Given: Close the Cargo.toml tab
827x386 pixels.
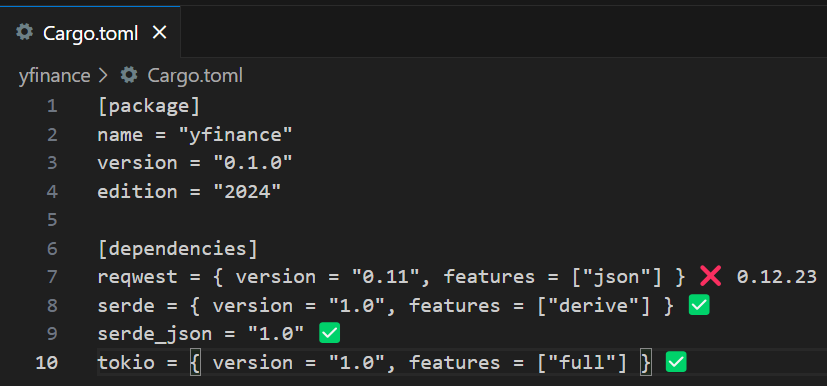Looking at the screenshot, I should [159, 33].
